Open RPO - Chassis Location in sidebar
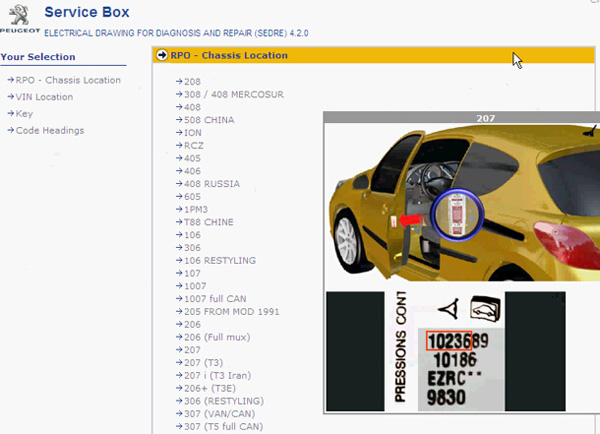The width and height of the screenshot is (600, 434). [68, 80]
